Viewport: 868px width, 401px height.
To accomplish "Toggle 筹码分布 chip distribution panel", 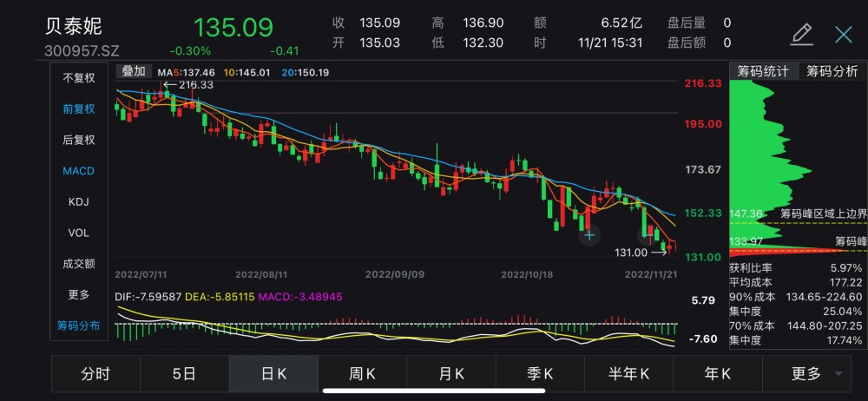I will (x=78, y=325).
